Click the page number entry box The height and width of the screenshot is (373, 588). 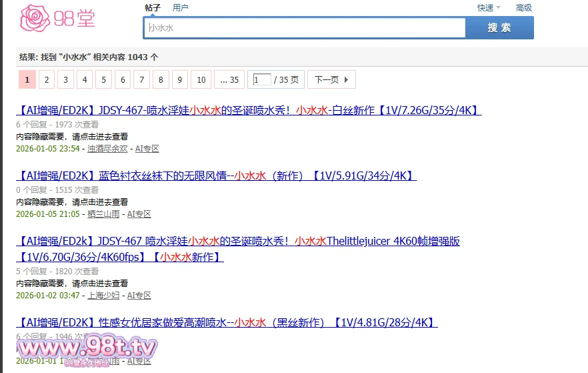pyautogui.click(x=261, y=80)
